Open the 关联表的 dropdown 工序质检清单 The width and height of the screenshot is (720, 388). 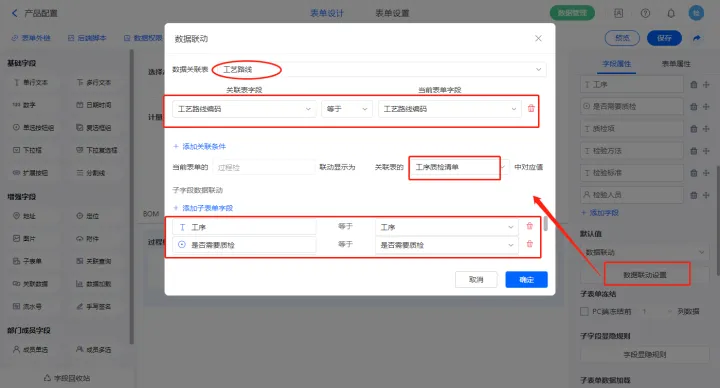pos(459,167)
